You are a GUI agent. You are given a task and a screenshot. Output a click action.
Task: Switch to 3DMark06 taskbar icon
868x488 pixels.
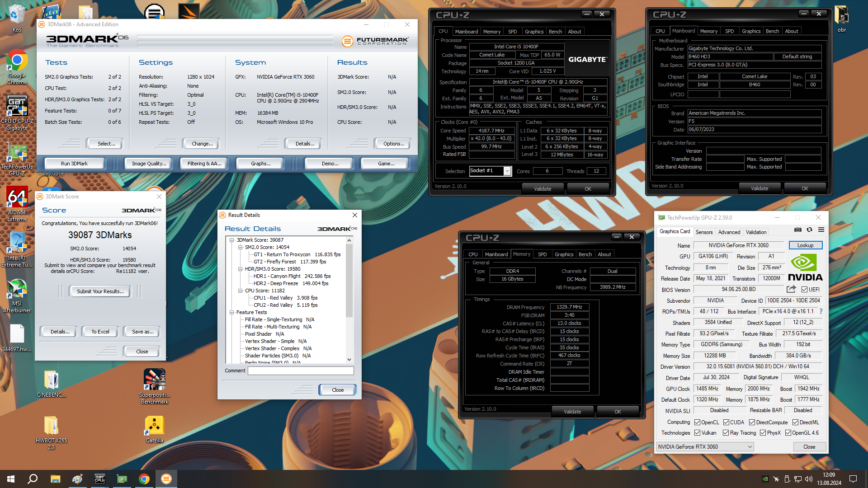tap(166, 479)
